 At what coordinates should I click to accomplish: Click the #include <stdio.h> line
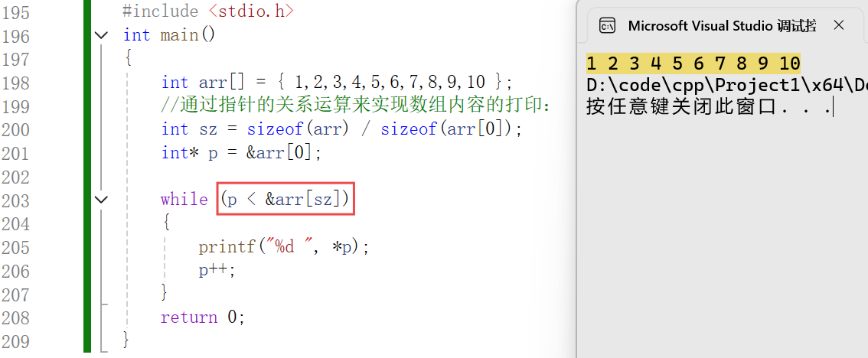tap(208, 11)
